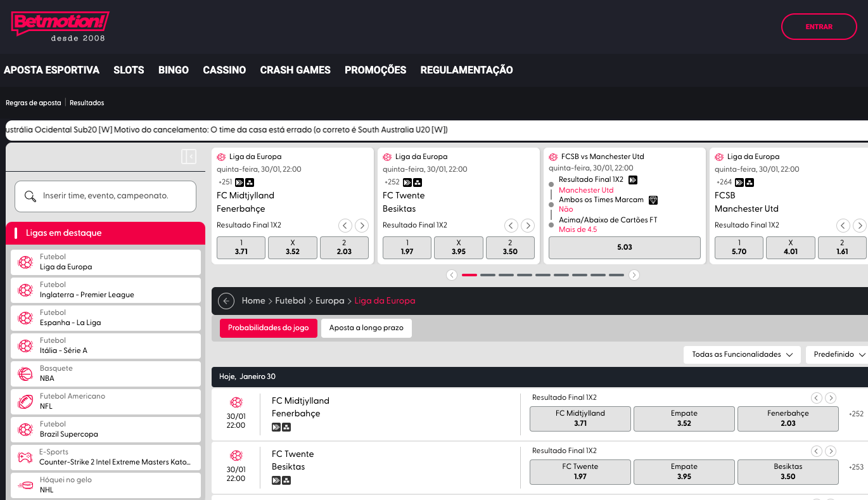
Task: Select X 4.01 odds in FCSB card
Action: (791, 248)
